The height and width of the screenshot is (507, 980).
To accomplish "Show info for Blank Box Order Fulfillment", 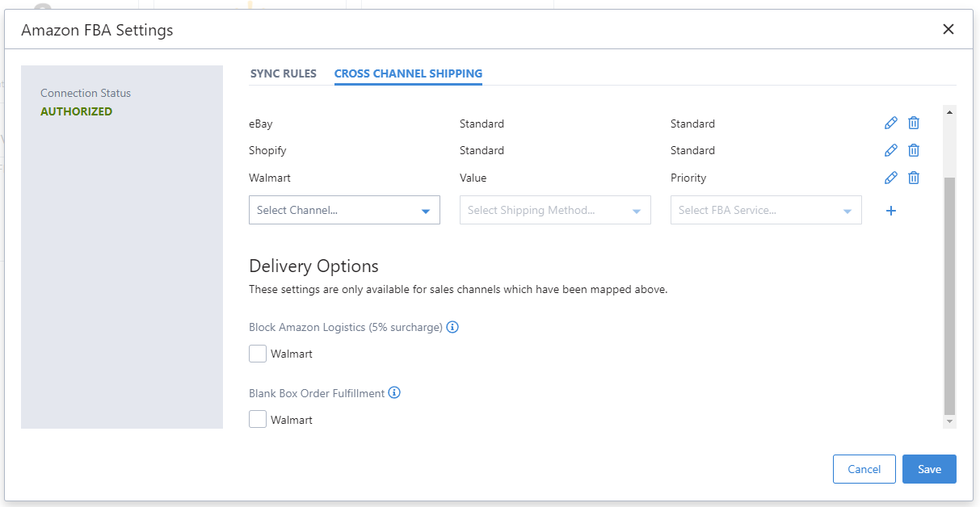I will tap(394, 393).
